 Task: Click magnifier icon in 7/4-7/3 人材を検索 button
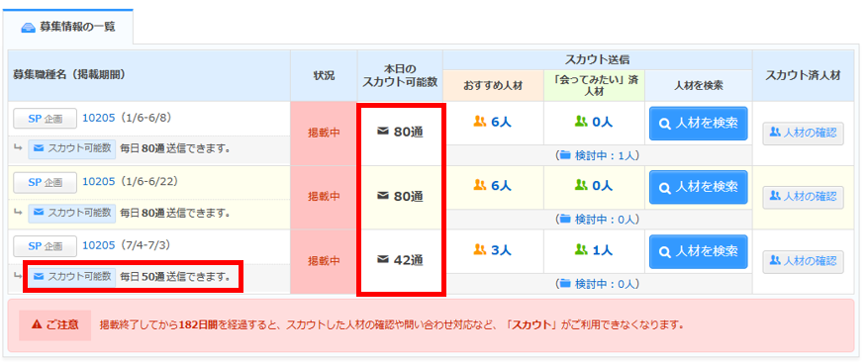[x=664, y=251]
